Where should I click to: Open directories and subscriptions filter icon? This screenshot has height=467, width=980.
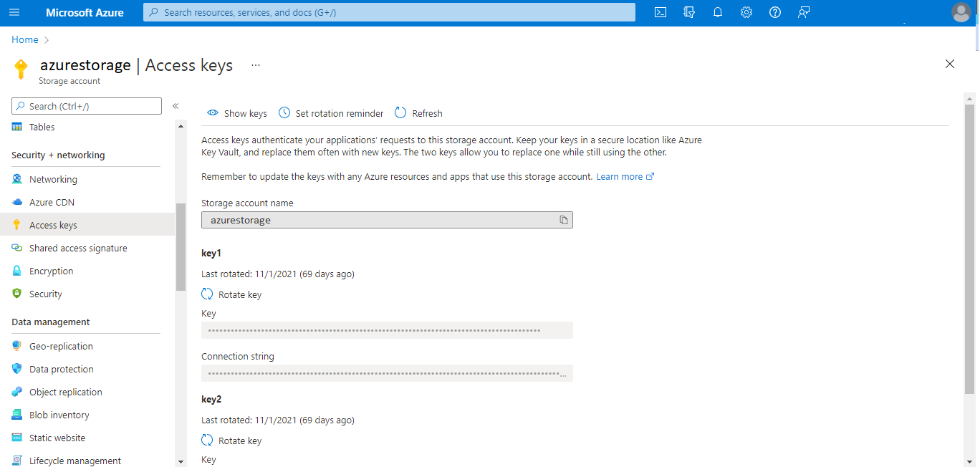(689, 12)
